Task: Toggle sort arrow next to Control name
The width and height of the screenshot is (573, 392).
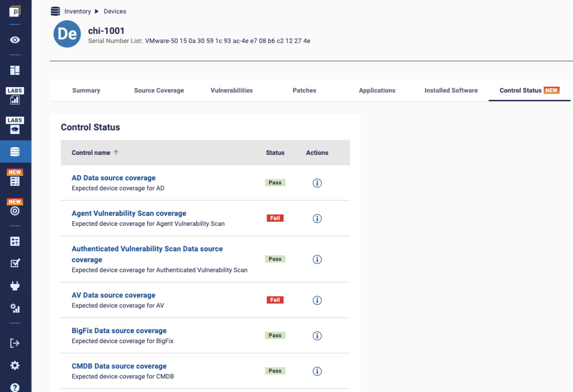Action: 116,152
